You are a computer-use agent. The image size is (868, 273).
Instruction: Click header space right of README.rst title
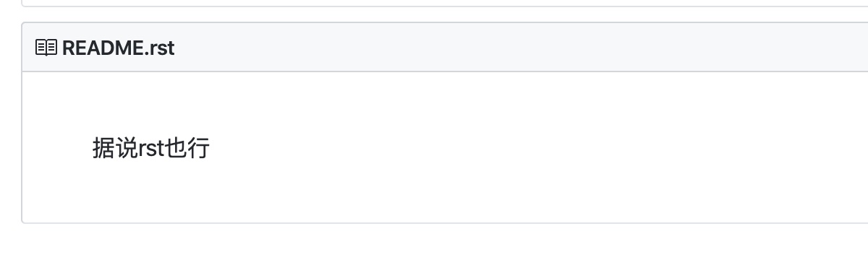click(x=506, y=48)
